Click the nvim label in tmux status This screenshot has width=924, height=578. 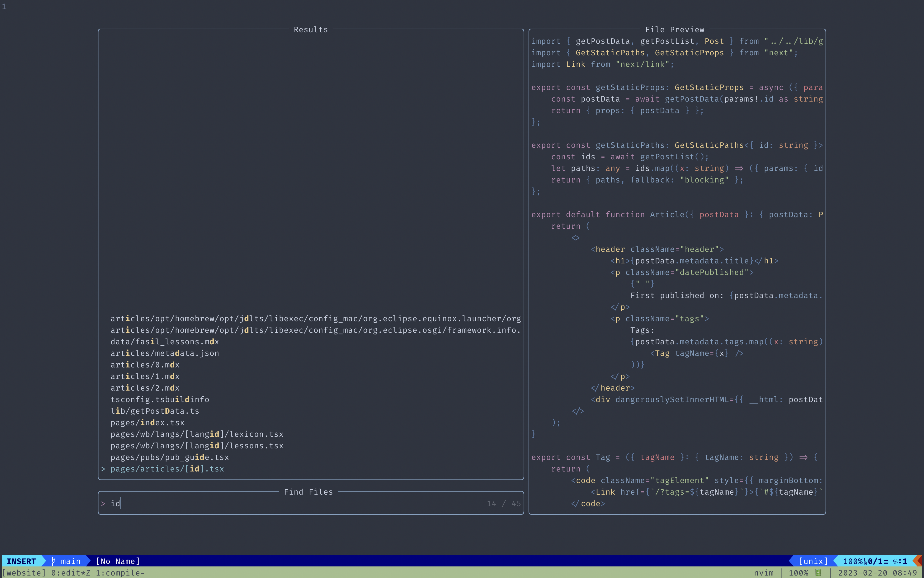coord(764,573)
